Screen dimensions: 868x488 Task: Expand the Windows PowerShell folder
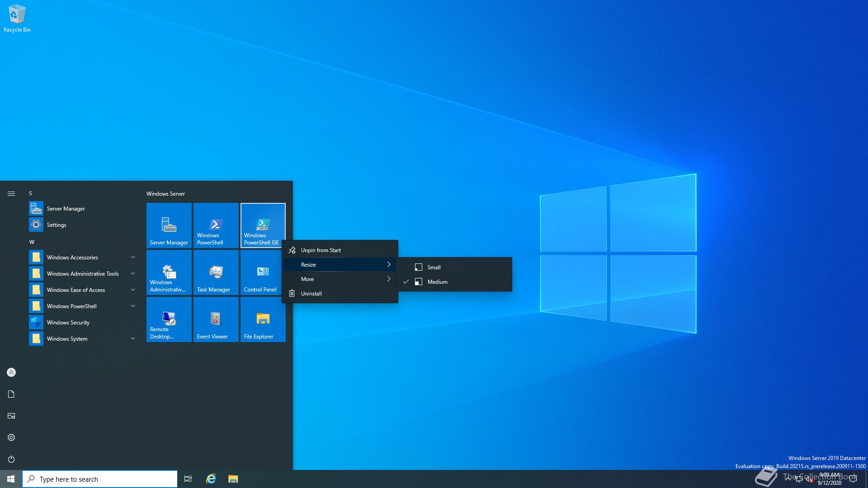83,306
